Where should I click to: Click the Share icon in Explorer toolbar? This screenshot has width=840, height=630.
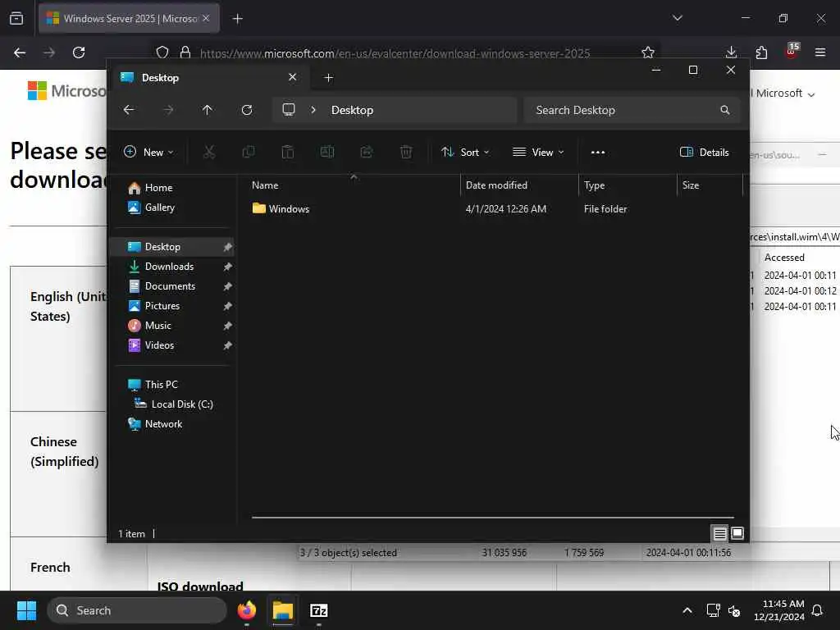[x=367, y=152]
